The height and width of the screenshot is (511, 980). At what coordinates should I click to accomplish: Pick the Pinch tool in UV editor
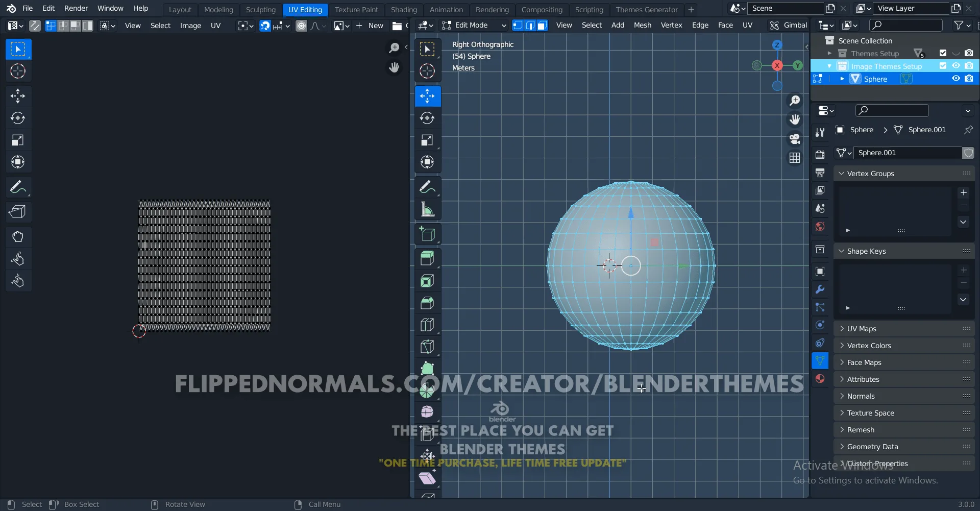point(18,281)
